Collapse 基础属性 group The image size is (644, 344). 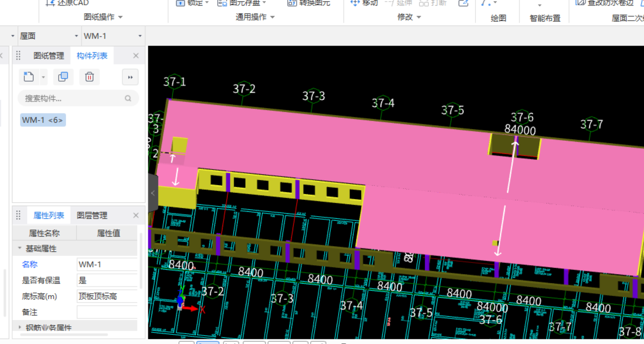click(20, 248)
